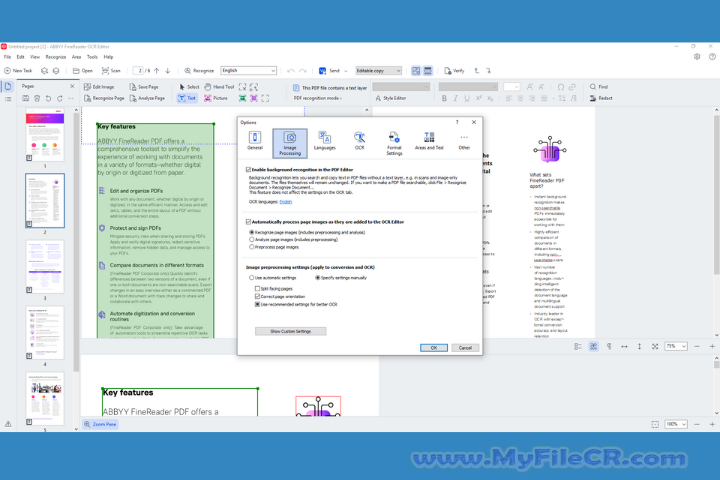Image resolution: width=720 pixels, height=480 pixels.
Task: Click the New Task button
Action: [x=18, y=71]
